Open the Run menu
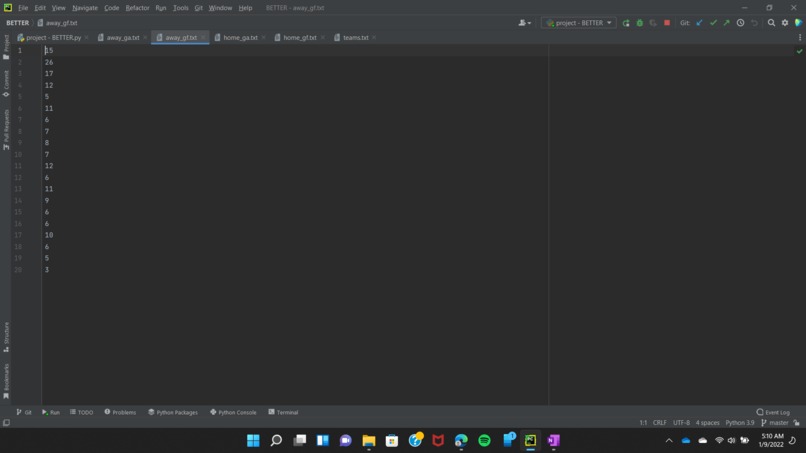 click(x=161, y=8)
